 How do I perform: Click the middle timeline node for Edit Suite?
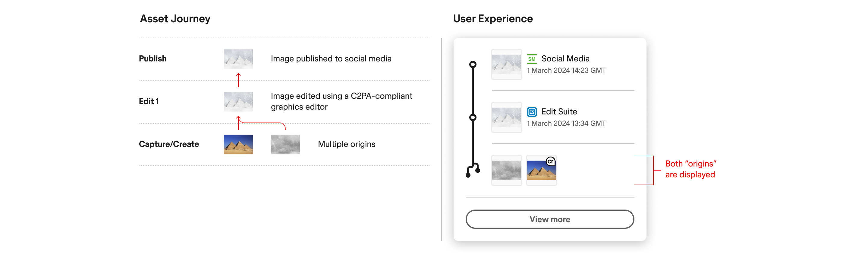[473, 117]
